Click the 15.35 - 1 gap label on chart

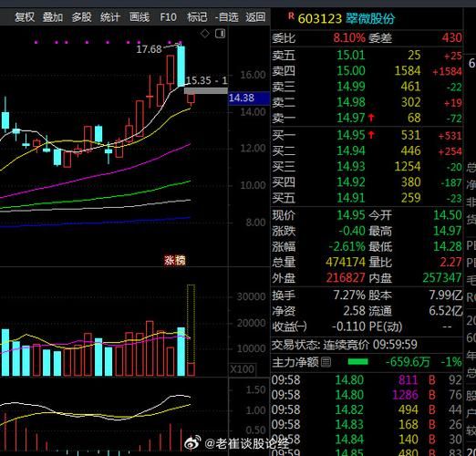(x=207, y=80)
